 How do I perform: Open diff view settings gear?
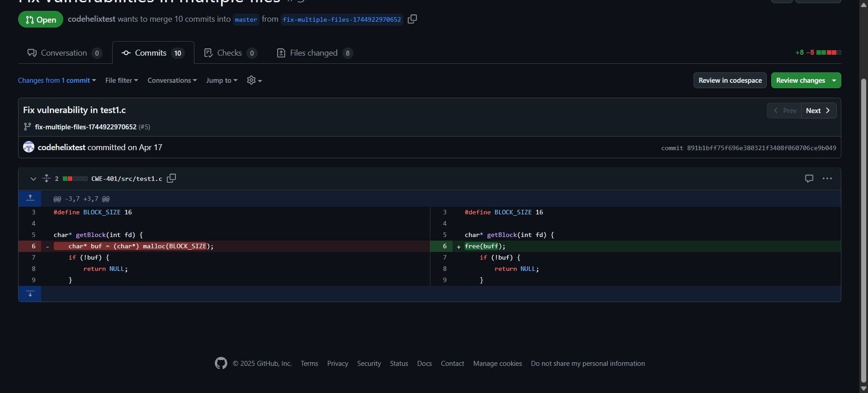[255, 80]
